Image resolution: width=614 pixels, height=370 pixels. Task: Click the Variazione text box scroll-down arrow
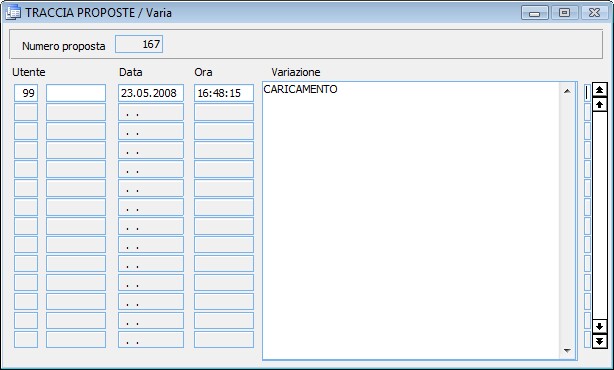[567, 350]
